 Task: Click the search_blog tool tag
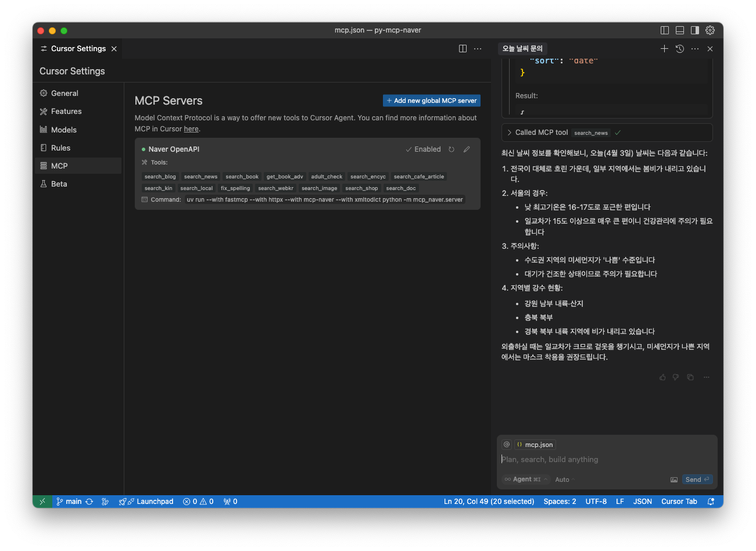point(160,177)
